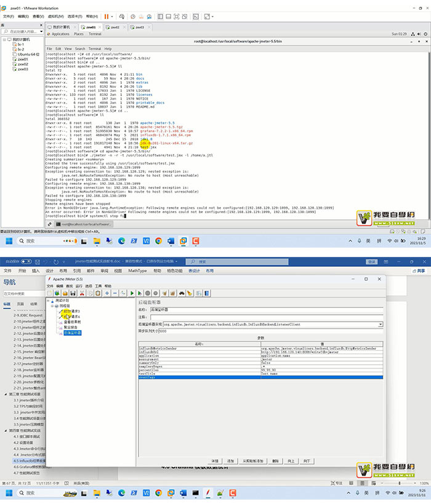431x504 pixels.
Task: Click the 注释 comment field
Action: [x=267, y=317]
